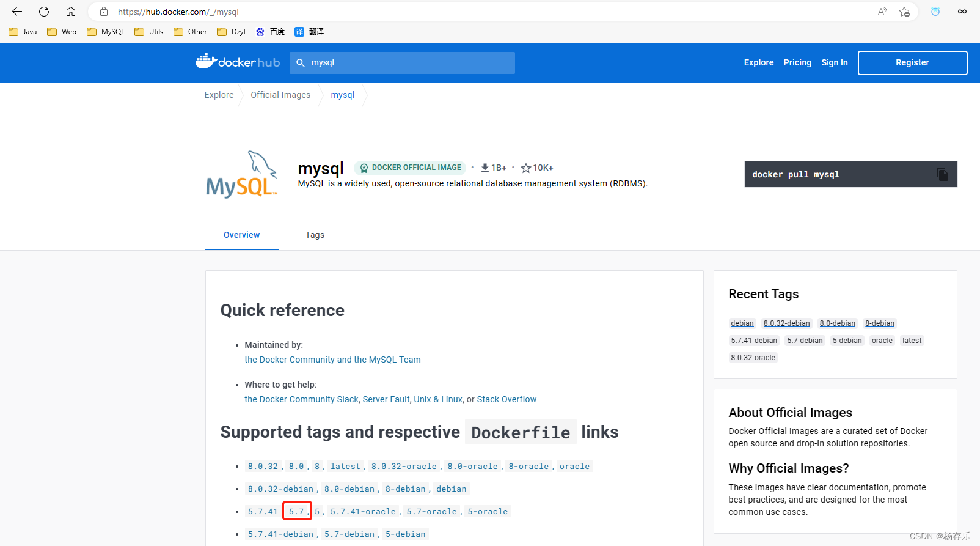Viewport: 980px width, 546px height.
Task: Open the 翻译 bookmark
Action: click(x=309, y=32)
